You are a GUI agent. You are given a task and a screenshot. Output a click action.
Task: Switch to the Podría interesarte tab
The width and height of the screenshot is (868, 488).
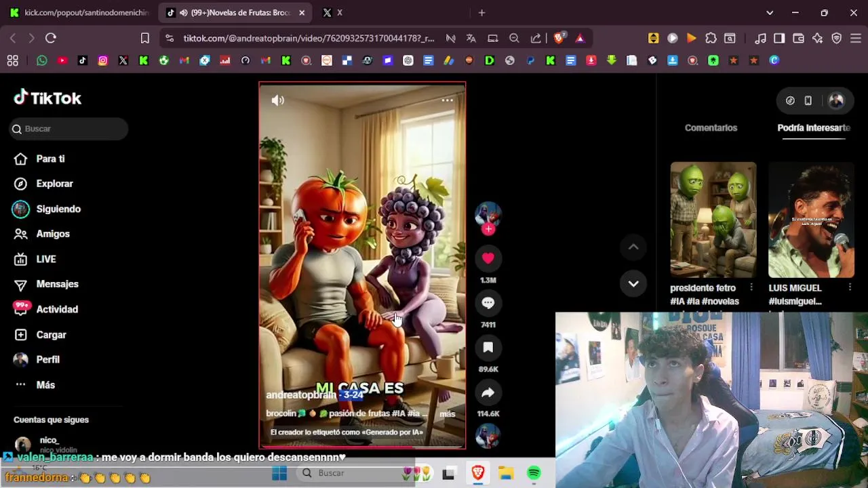[814, 127]
